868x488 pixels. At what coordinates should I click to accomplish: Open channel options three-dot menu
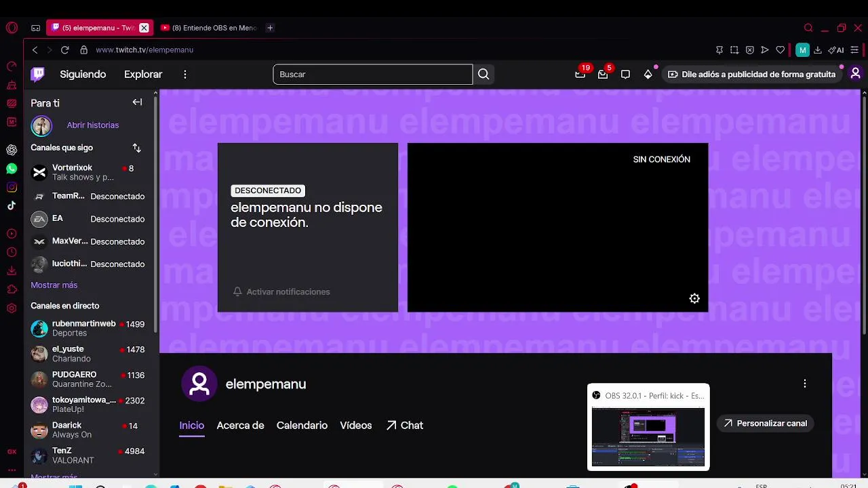(805, 384)
